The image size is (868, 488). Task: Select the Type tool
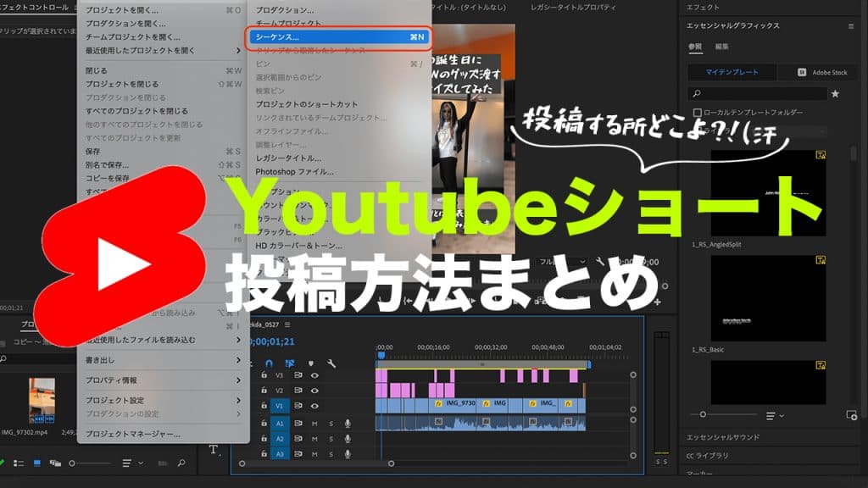(214, 449)
